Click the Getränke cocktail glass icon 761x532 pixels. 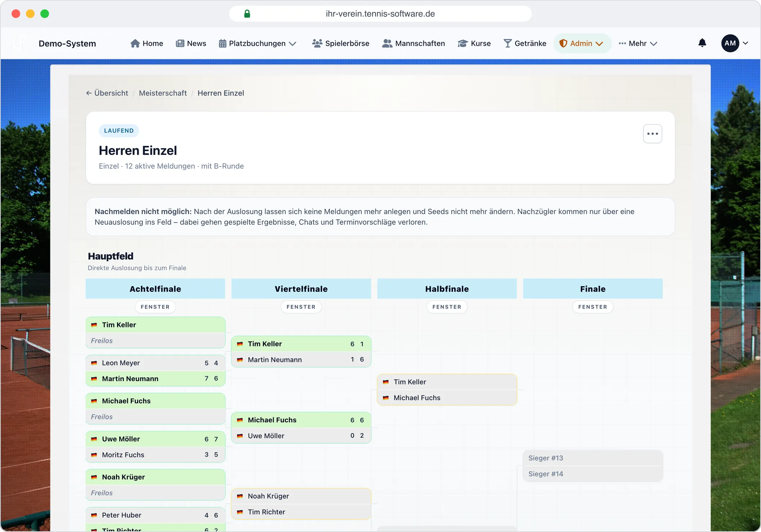[x=507, y=43]
